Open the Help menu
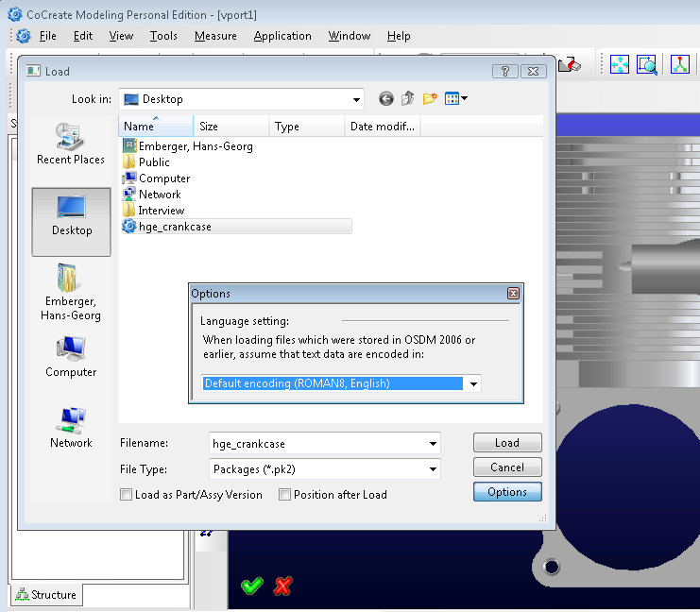The height and width of the screenshot is (612, 700). [399, 36]
